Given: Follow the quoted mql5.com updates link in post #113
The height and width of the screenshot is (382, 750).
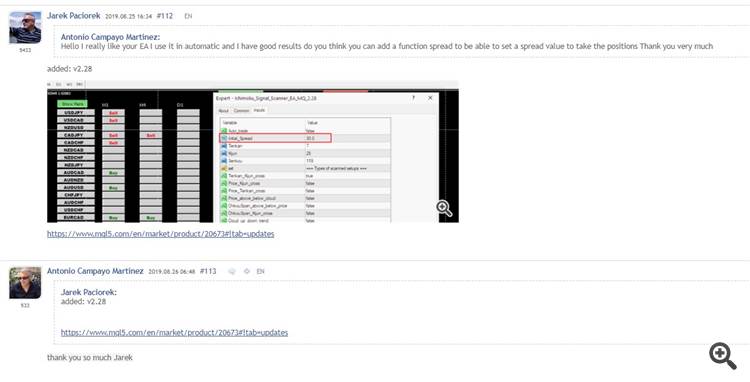Looking at the screenshot, I should [175, 333].
